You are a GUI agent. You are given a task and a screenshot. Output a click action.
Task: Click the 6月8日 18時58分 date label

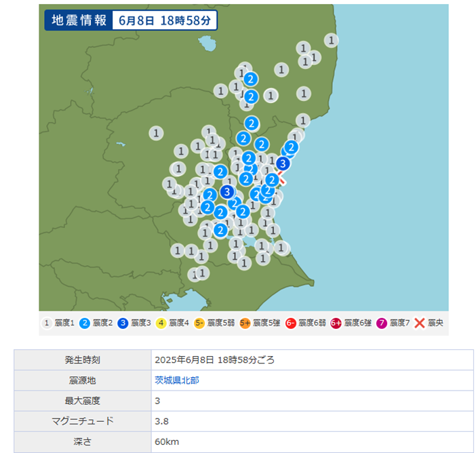coord(166,20)
